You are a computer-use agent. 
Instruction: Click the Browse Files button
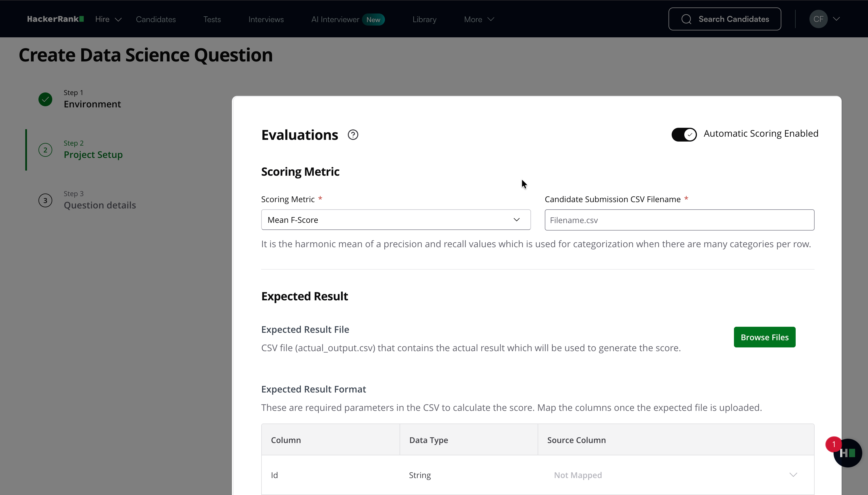coord(764,337)
